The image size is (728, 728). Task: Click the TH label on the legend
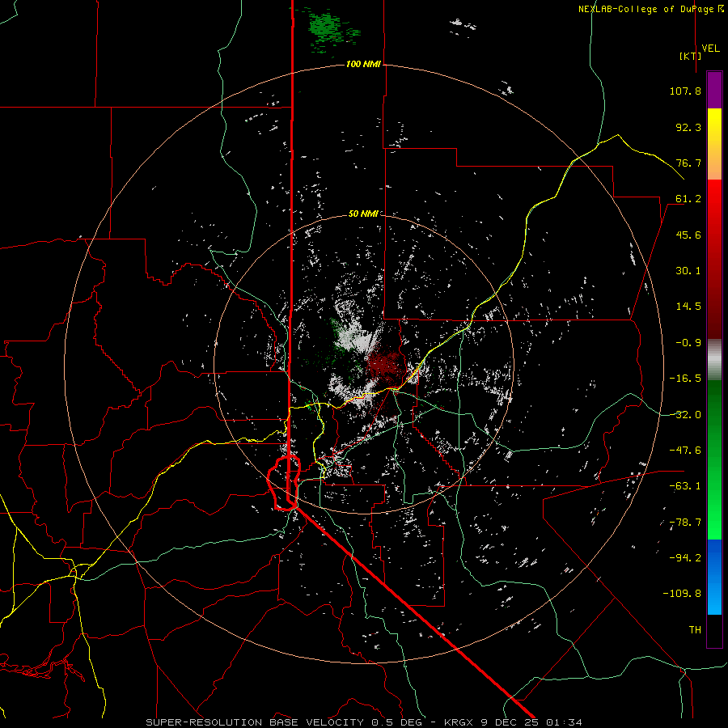tap(695, 630)
